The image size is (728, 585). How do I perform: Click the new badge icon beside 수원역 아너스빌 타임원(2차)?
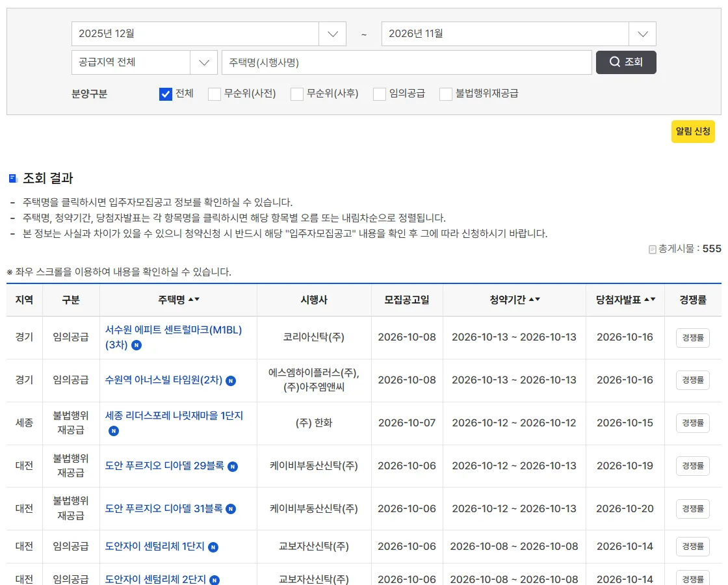click(231, 381)
